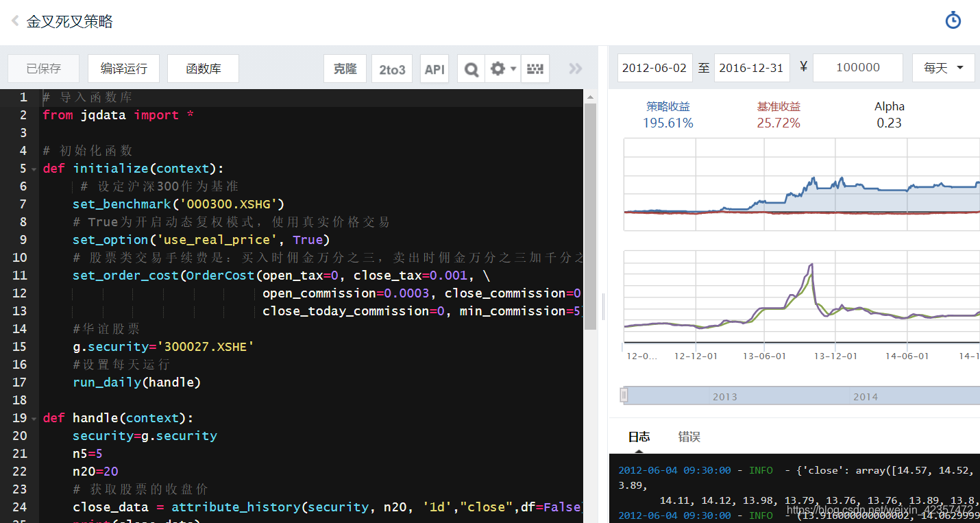Click the 2013 section of timeline navigator

tap(724, 396)
